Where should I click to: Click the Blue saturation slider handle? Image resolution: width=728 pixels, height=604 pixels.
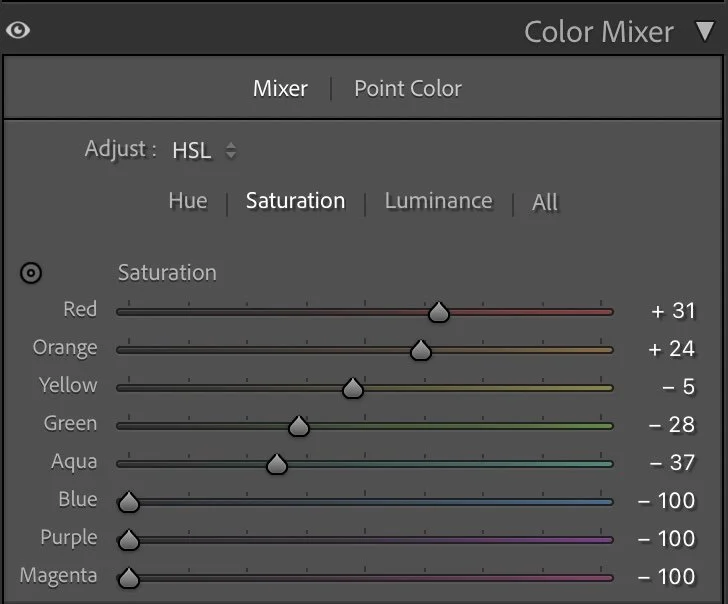click(129, 502)
